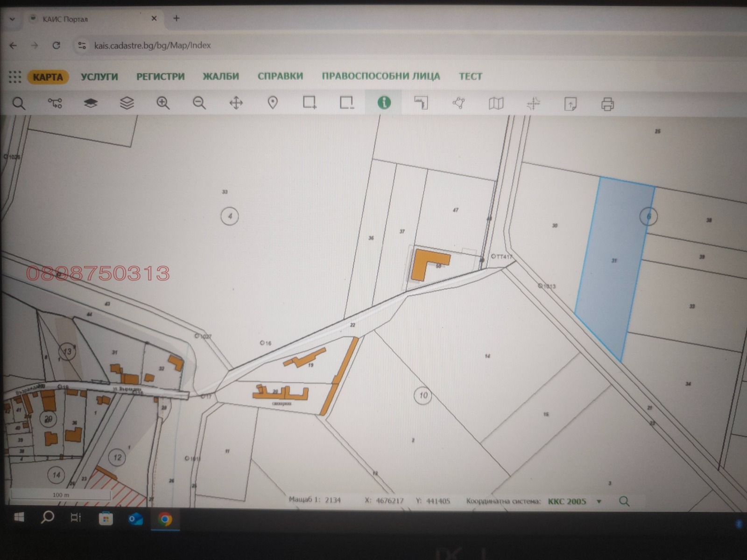This screenshot has height=560, width=747.
Task: Select the measure ruler tool
Action: click(x=421, y=103)
